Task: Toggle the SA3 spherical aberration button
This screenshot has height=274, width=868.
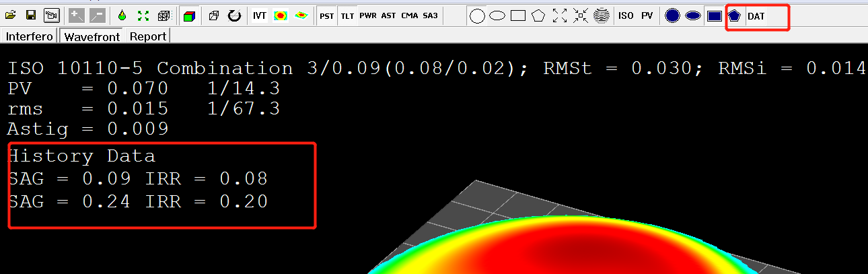Action: point(430,15)
